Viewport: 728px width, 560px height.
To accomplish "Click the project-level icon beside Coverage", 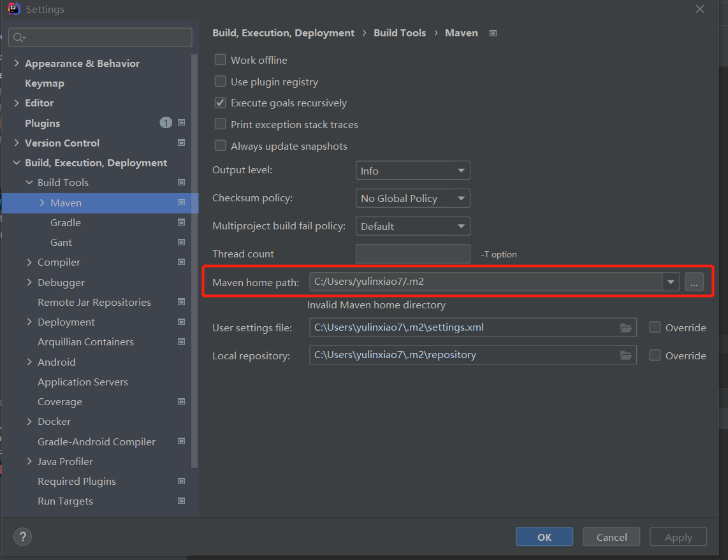I will click(x=182, y=401).
